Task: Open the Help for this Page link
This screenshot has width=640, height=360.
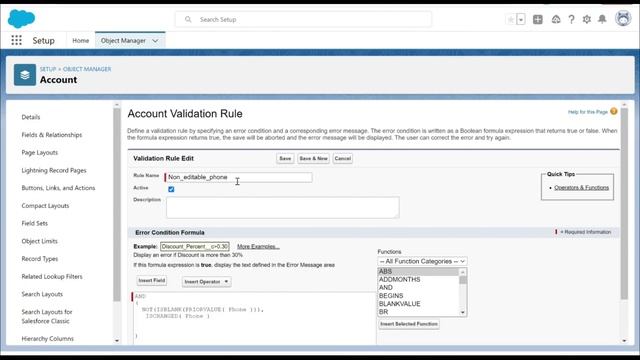Action: (588, 112)
